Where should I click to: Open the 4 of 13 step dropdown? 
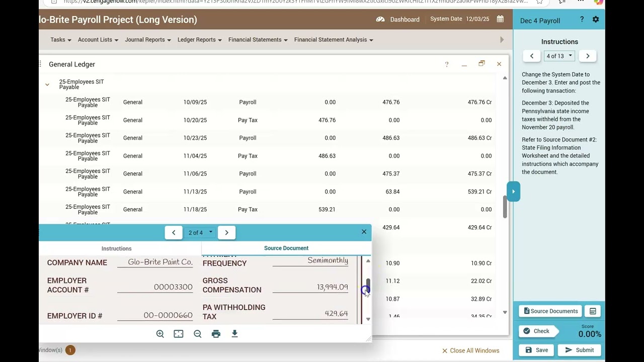(x=559, y=56)
